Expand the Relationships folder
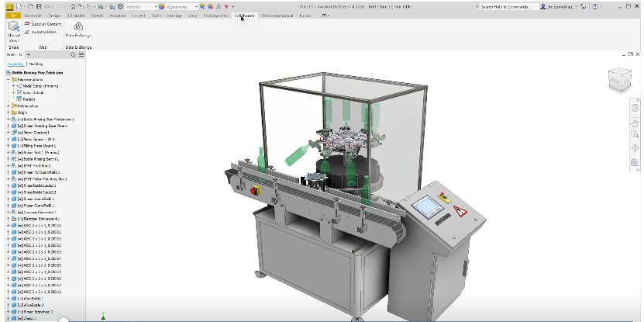Viewport: 644px width, 322px height. click(x=8, y=106)
